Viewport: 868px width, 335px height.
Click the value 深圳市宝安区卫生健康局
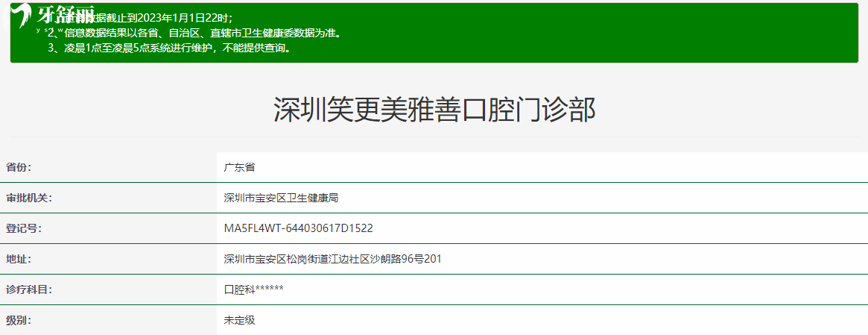281,198
